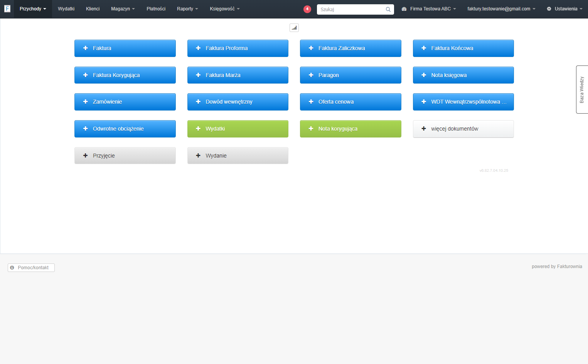This screenshot has width=588, height=364.
Task: Focus the Szukaj search field
Action: click(355, 9)
